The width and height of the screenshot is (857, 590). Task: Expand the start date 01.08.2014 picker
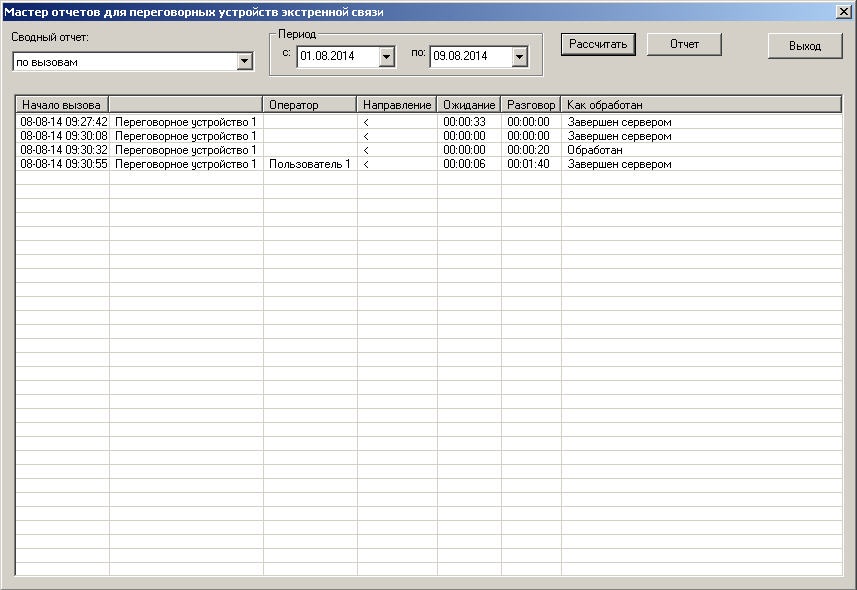point(387,57)
